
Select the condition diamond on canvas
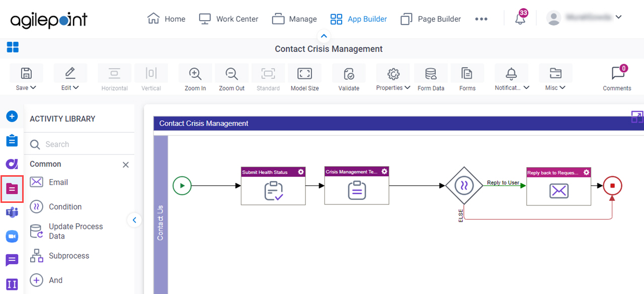tap(464, 186)
